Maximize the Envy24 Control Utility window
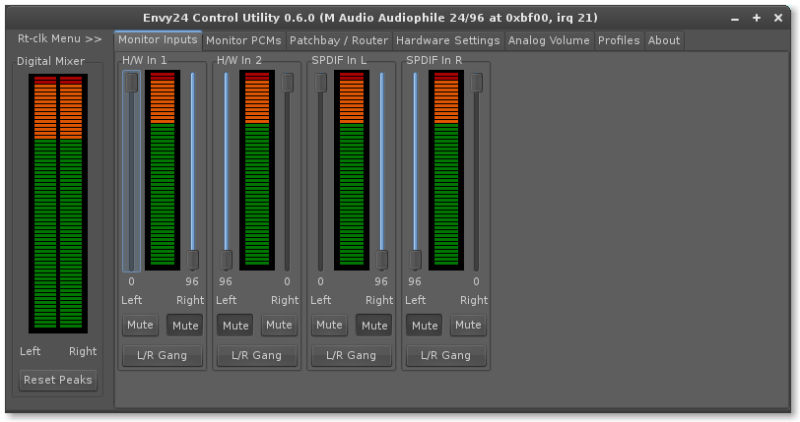The width and height of the screenshot is (800, 422). [756, 18]
